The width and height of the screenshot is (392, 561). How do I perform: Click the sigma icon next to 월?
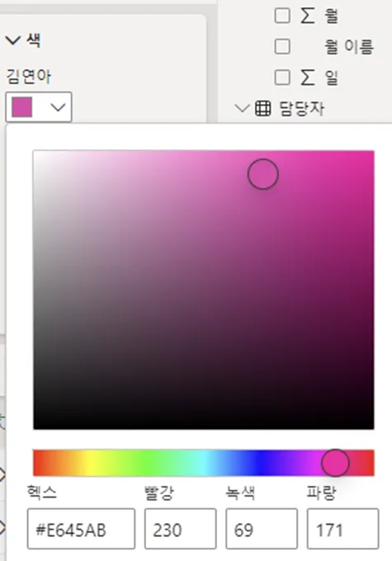pyautogui.click(x=308, y=16)
